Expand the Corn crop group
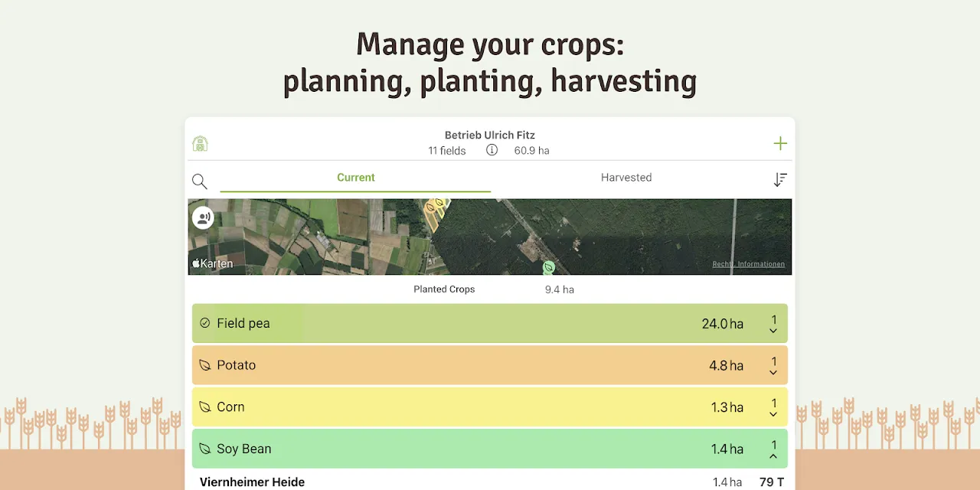 773,407
